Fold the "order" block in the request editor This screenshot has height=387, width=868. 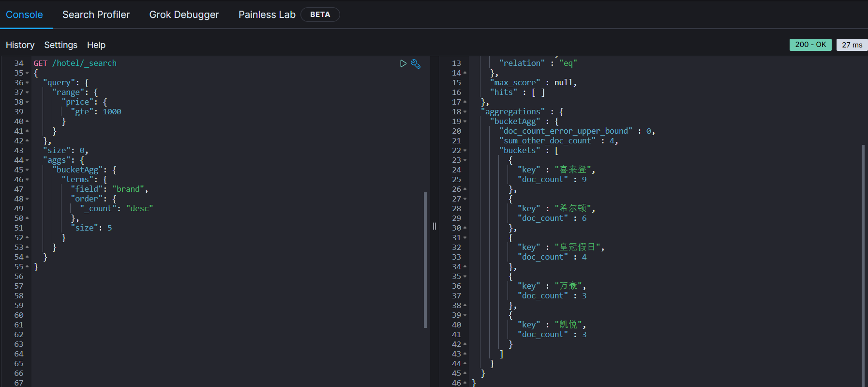click(x=27, y=199)
